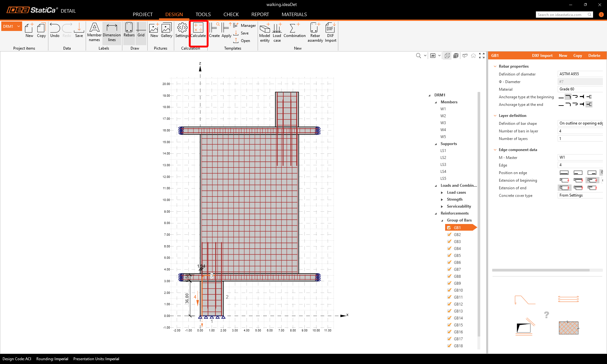Click the Calculate icon in the ribbon

[198, 28]
